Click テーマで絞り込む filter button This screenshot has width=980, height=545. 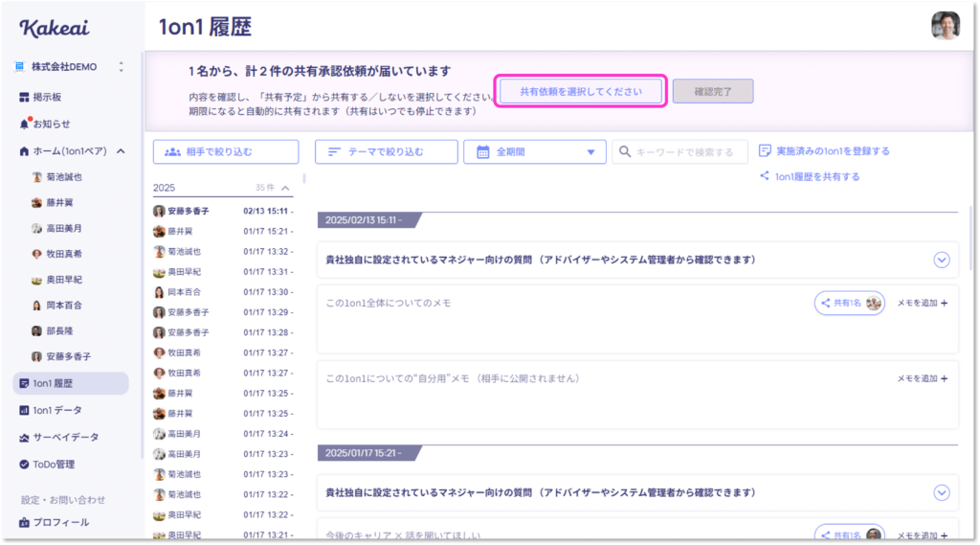coord(387,152)
